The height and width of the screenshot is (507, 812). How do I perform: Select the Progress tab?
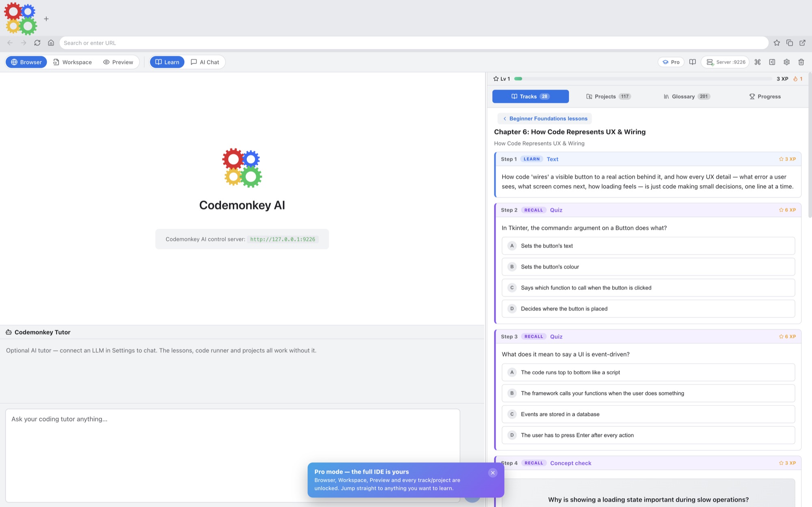point(765,97)
